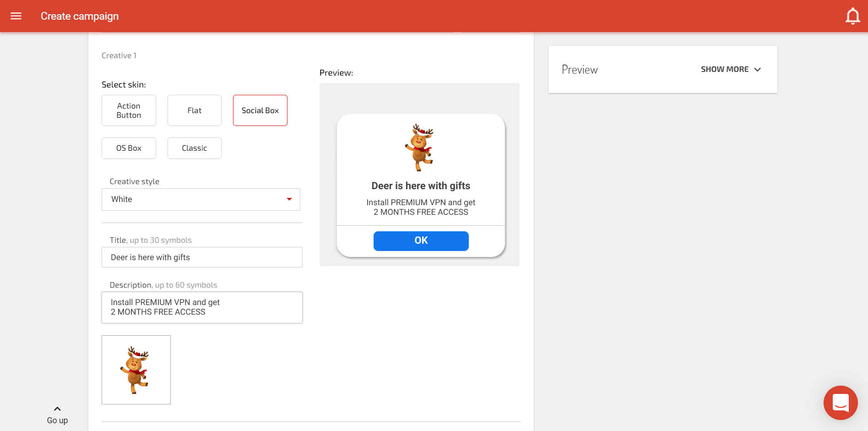Click the Go up link

click(x=57, y=420)
